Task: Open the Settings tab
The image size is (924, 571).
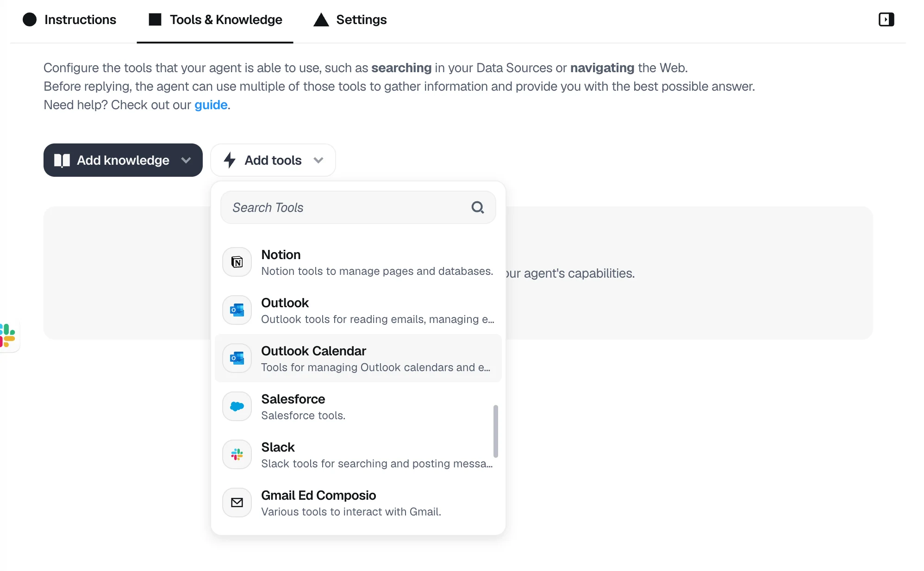Action: click(350, 19)
